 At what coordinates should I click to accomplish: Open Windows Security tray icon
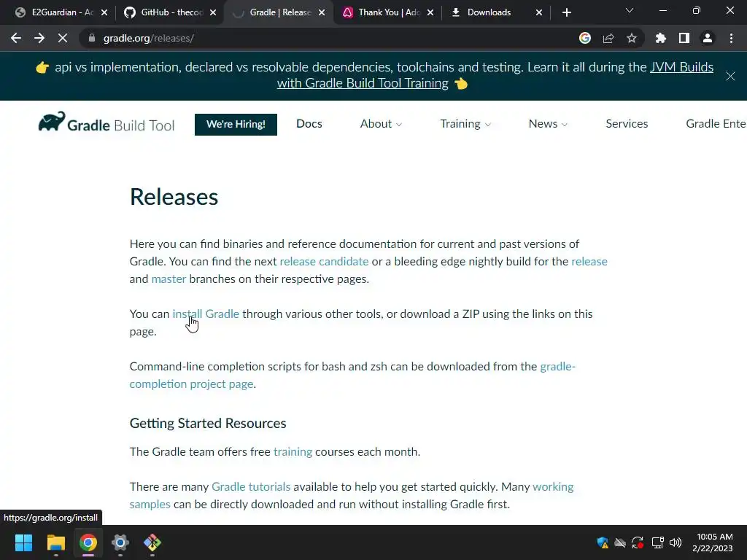(603, 542)
